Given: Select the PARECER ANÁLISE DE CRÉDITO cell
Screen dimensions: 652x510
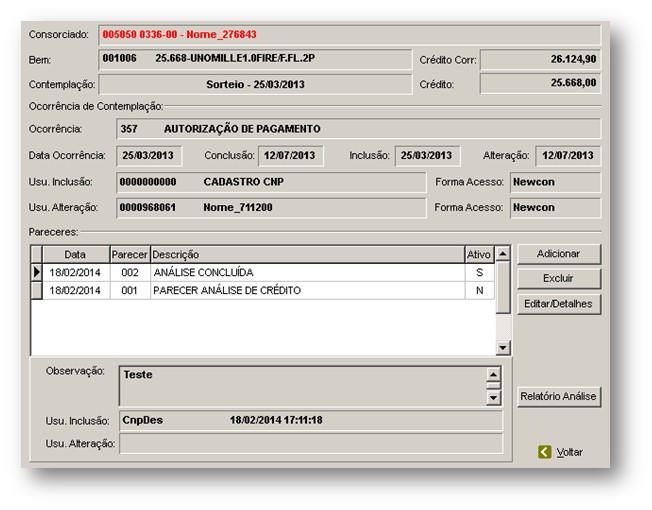Looking at the screenshot, I should pyautogui.click(x=307, y=290).
